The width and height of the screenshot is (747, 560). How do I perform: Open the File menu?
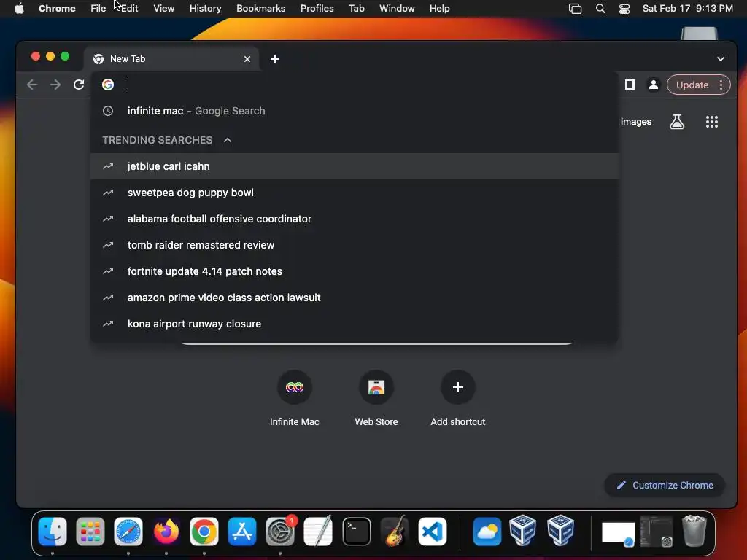tap(98, 9)
